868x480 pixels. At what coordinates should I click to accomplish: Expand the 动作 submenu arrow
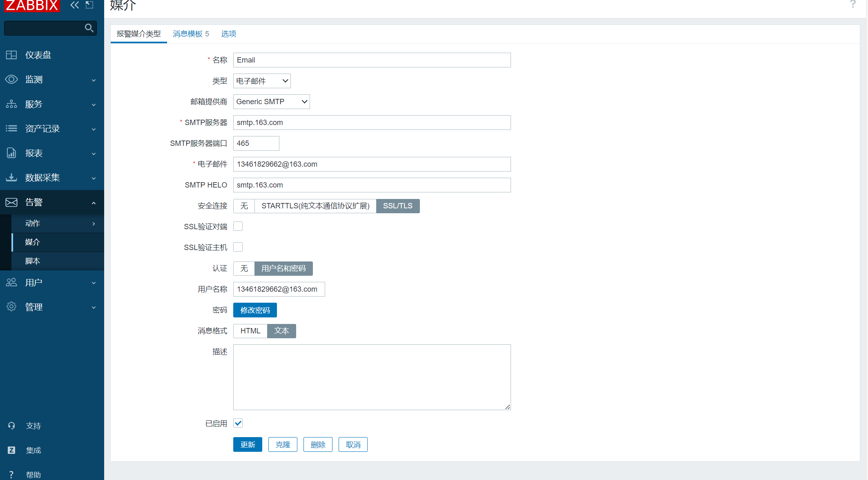point(94,223)
